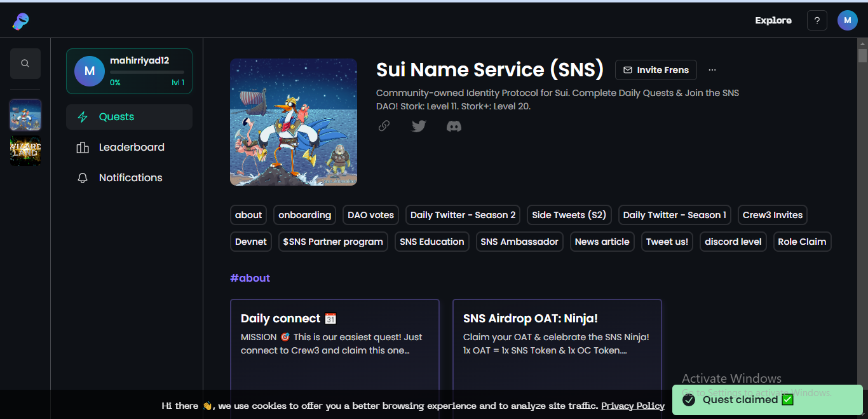
Task: Select the onboarding category tag
Action: point(305,215)
